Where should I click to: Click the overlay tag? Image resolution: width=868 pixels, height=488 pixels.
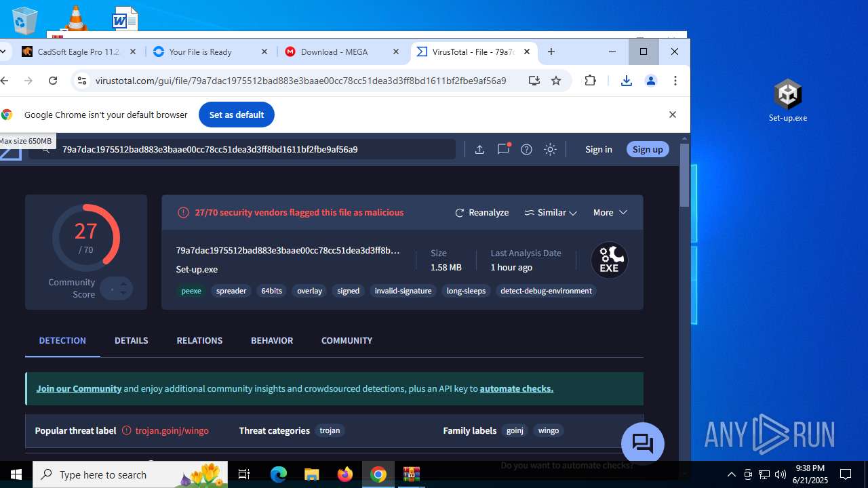coord(309,291)
